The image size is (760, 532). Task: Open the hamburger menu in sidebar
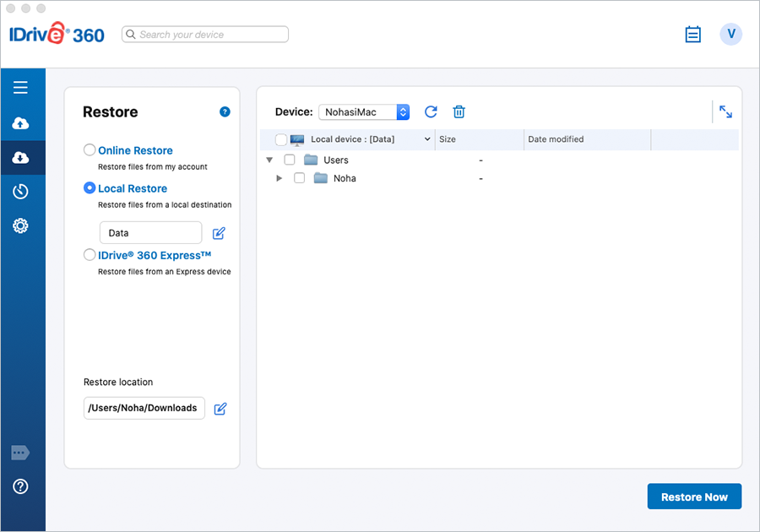[20, 88]
